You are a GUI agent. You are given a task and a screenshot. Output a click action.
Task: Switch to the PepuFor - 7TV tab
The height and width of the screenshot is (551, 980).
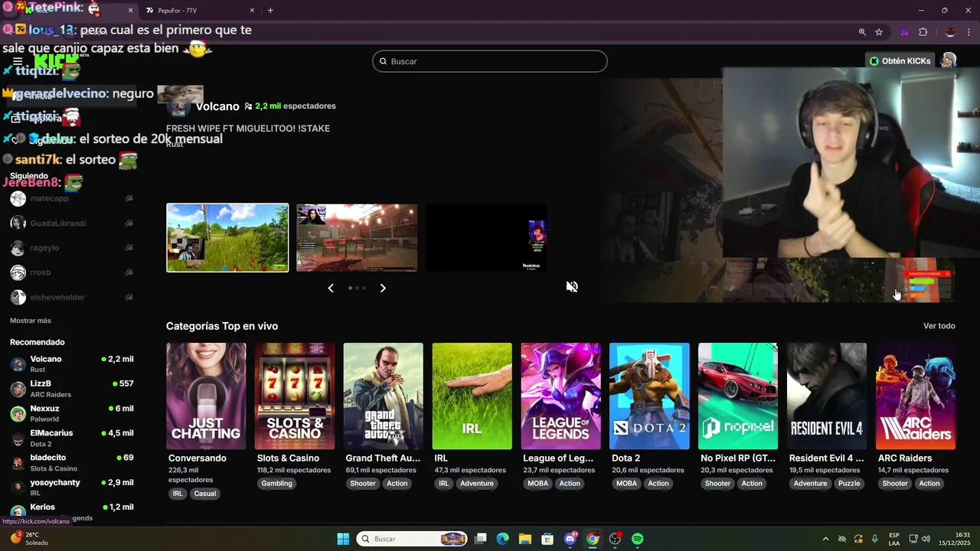(199, 11)
